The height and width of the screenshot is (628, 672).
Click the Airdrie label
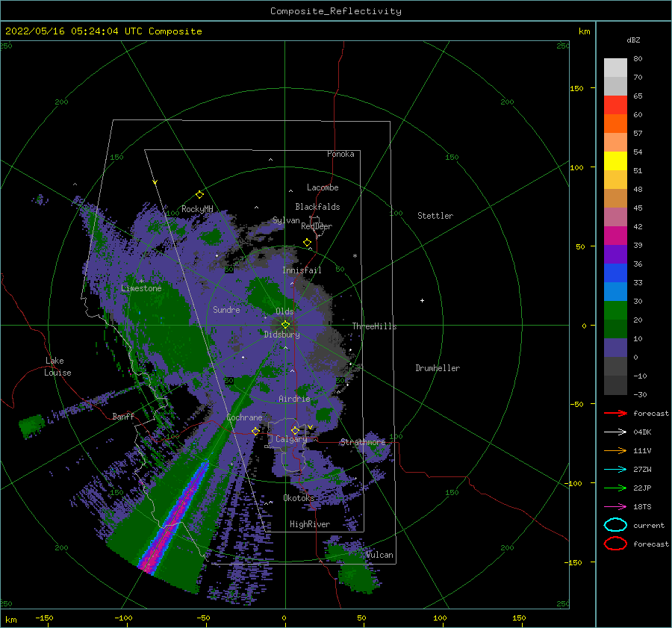pyautogui.click(x=294, y=399)
